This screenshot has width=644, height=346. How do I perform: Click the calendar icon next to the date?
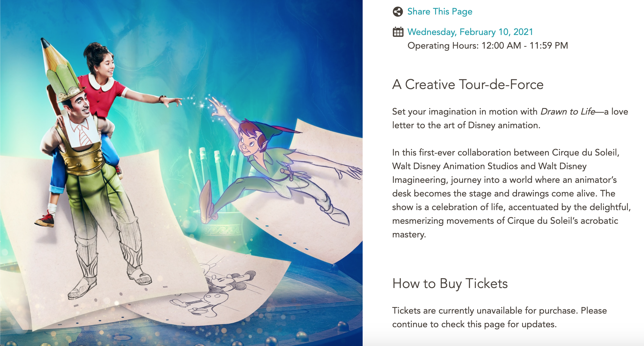click(x=398, y=32)
